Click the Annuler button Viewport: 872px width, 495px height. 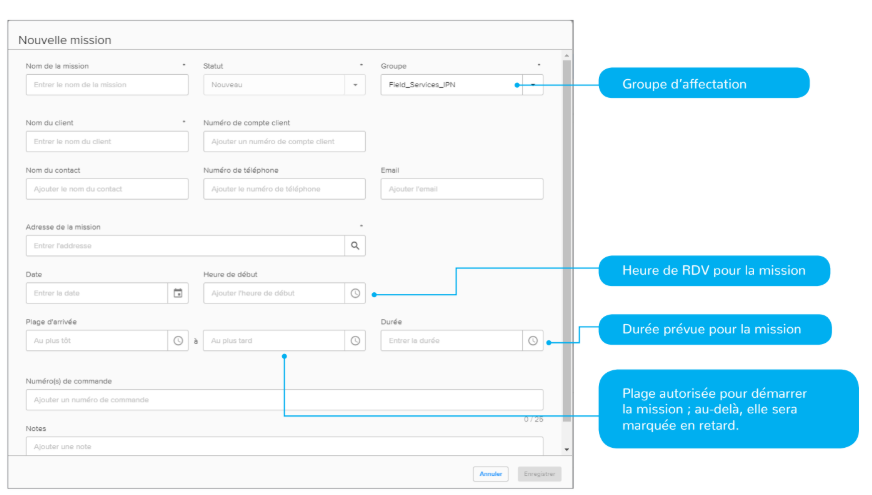click(490, 474)
